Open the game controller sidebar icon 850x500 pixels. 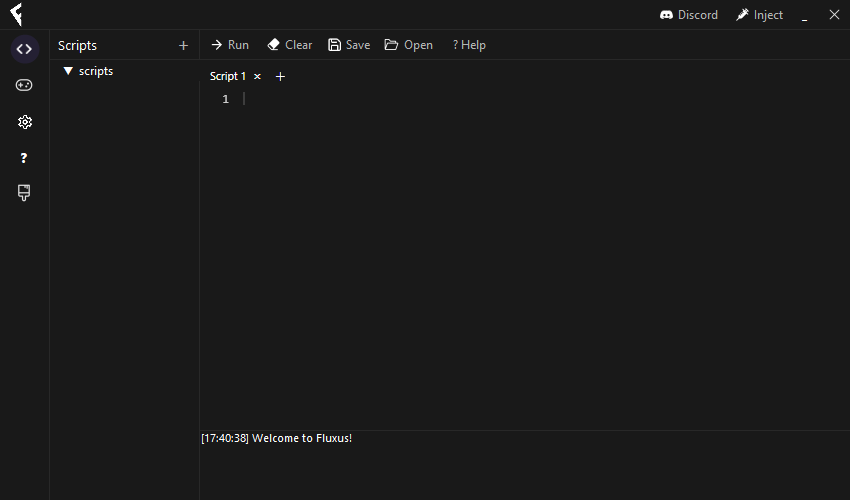pos(25,85)
